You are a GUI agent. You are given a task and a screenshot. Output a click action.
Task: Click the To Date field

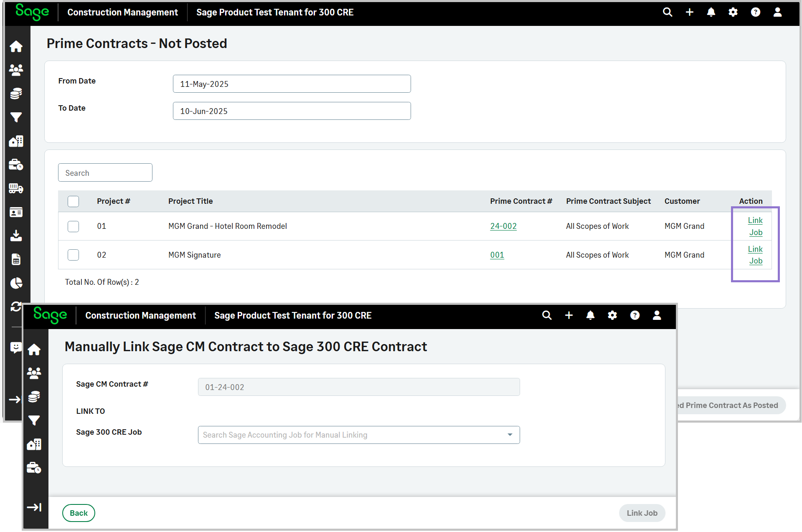[292, 111]
